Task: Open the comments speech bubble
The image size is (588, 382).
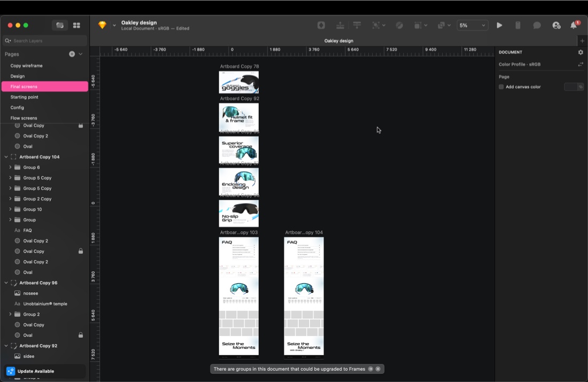Action: (x=537, y=26)
